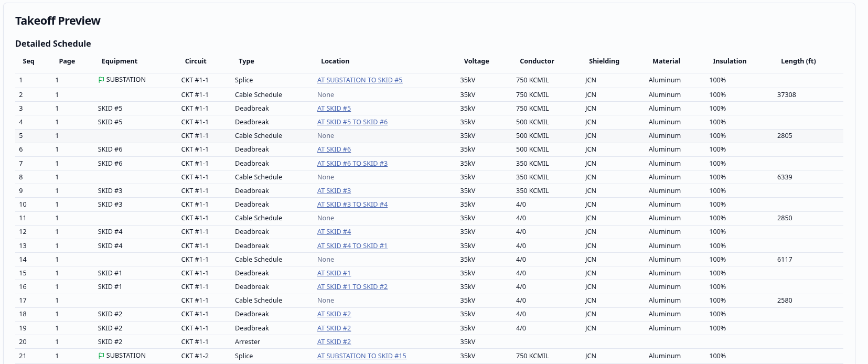
Task: Click the Voltage column header
Action: (476, 61)
